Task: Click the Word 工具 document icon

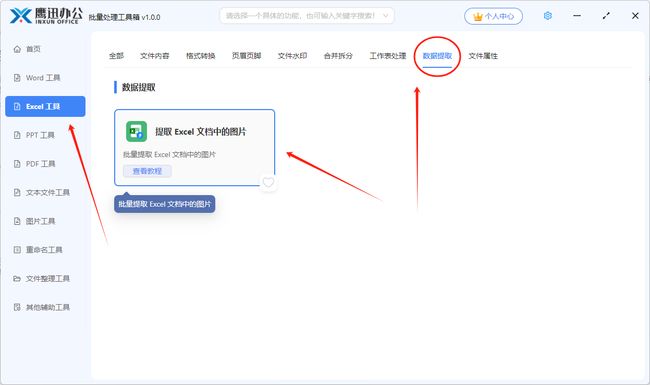Action: (17, 77)
